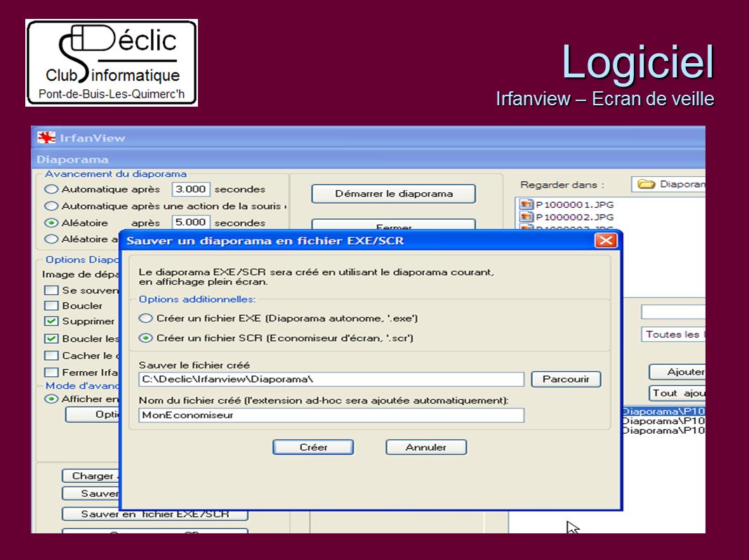Select Créer un fichier SCR option
This screenshot has width=749, height=560.
point(145,338)
